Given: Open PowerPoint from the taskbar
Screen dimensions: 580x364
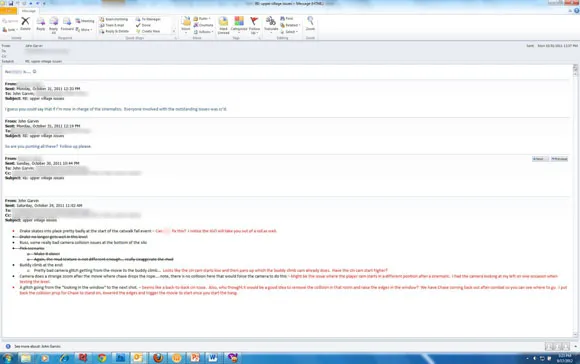Looking at the screenshot, I should point(195,358).
